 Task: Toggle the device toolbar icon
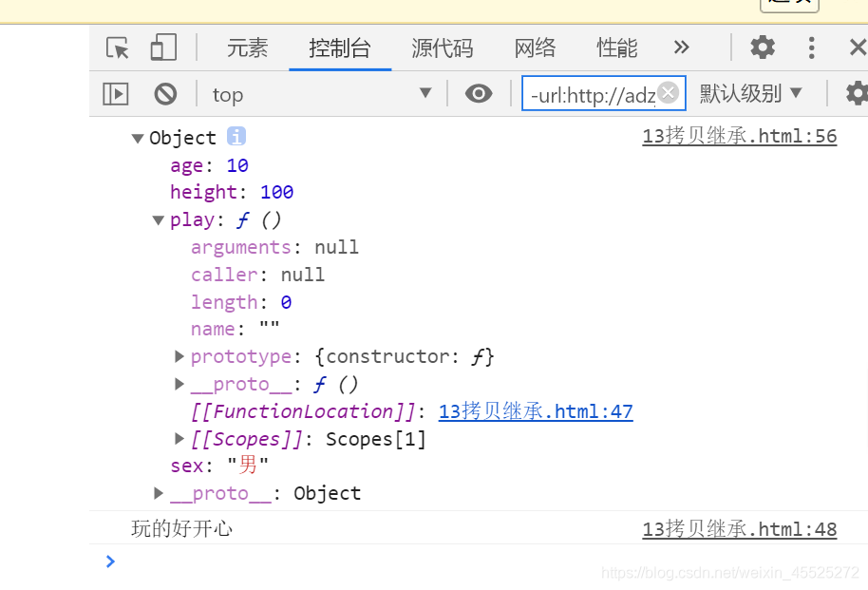tap(163, 48)
